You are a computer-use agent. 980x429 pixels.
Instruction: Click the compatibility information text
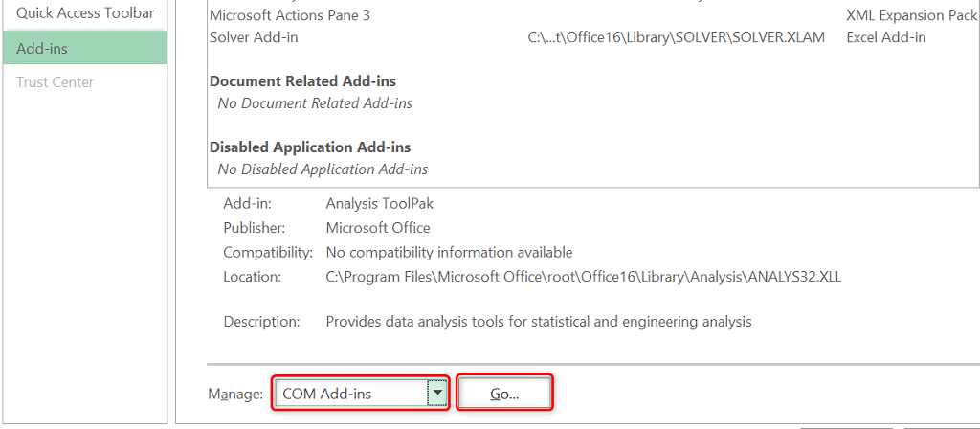pos(449,253)
